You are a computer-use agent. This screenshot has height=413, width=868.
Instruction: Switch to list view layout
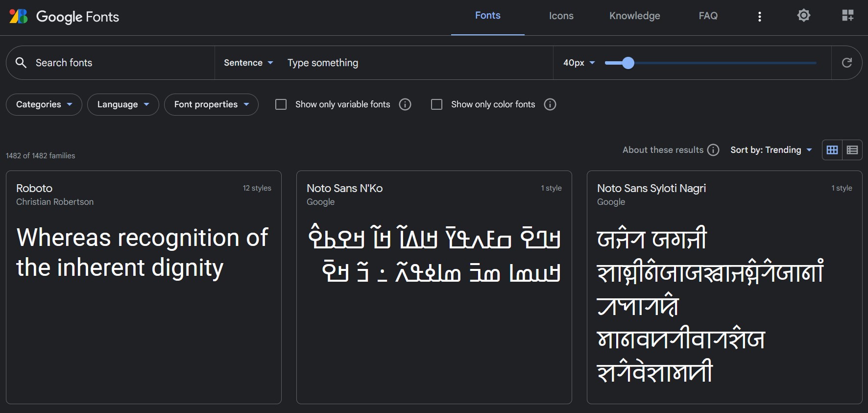tap(852, 150)
